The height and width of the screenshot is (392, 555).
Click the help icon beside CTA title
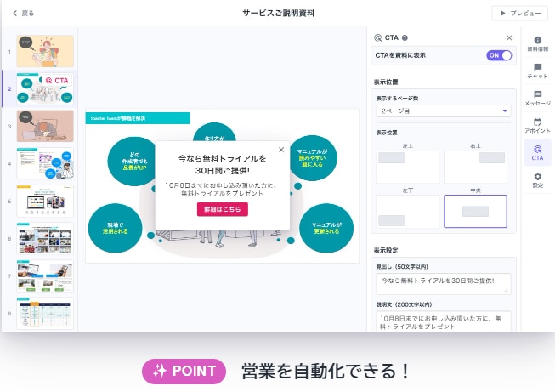pyautogui.click(x=405, y=38)
